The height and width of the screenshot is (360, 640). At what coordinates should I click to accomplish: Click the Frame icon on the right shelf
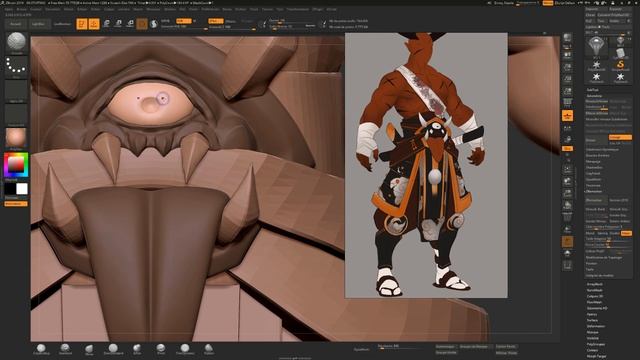point(567,169)
